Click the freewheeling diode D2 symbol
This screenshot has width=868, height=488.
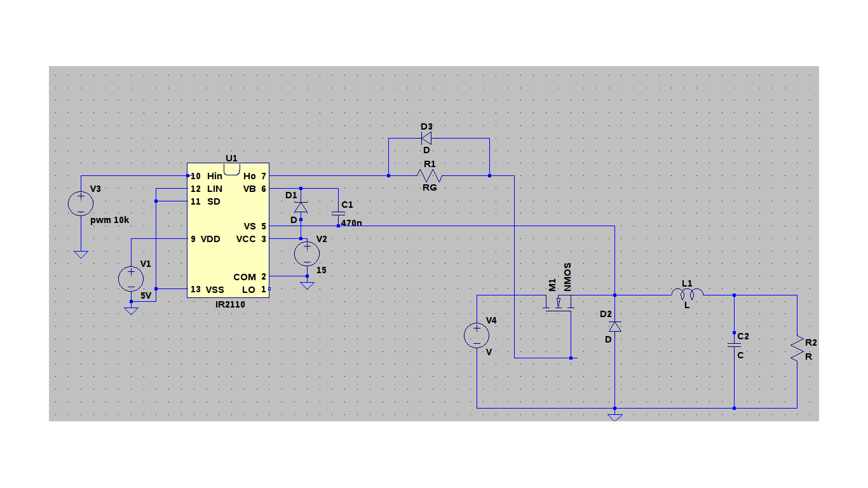point(614,326)
